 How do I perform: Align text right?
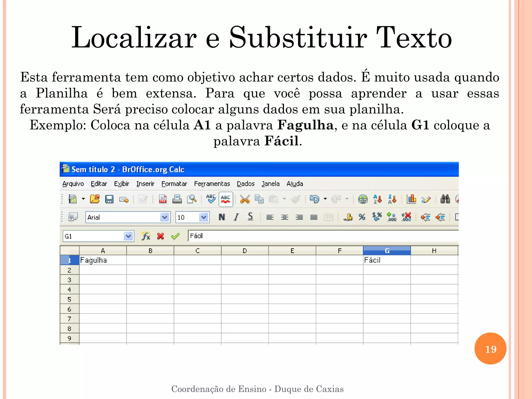click(299, 217)
